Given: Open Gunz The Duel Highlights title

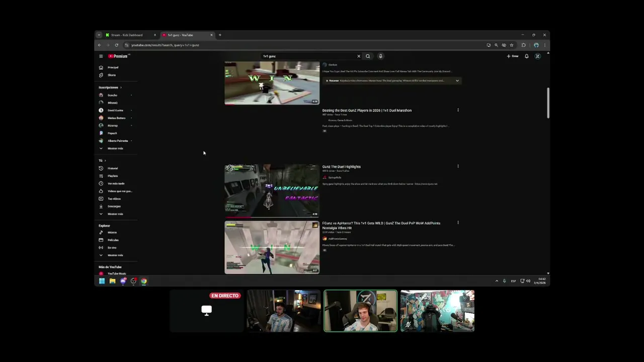Looking at the screenshot, I should coord(341,166).
